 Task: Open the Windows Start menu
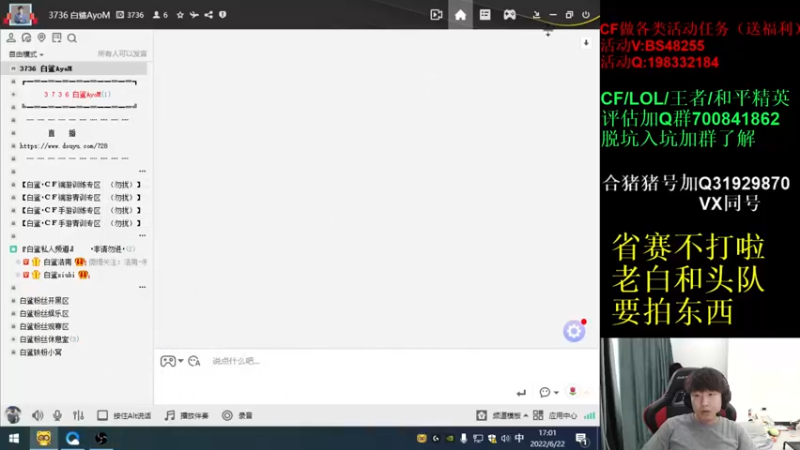[14, 438]
